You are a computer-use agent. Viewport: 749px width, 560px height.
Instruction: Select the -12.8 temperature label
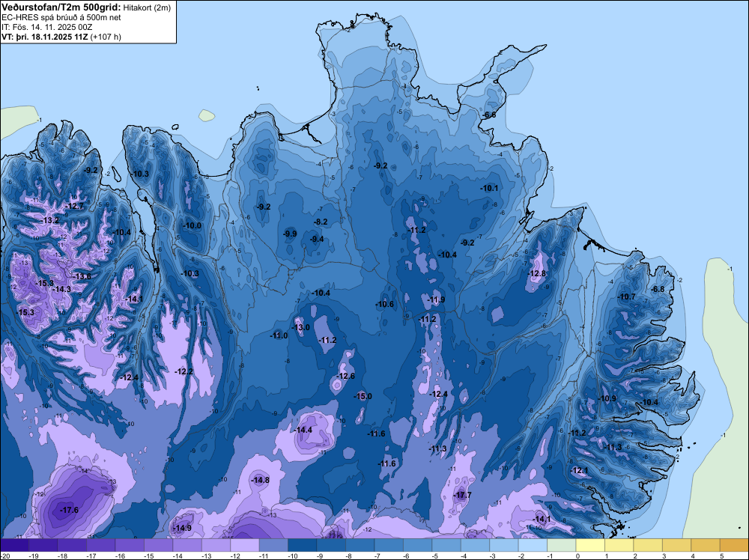tap(537, 273)
